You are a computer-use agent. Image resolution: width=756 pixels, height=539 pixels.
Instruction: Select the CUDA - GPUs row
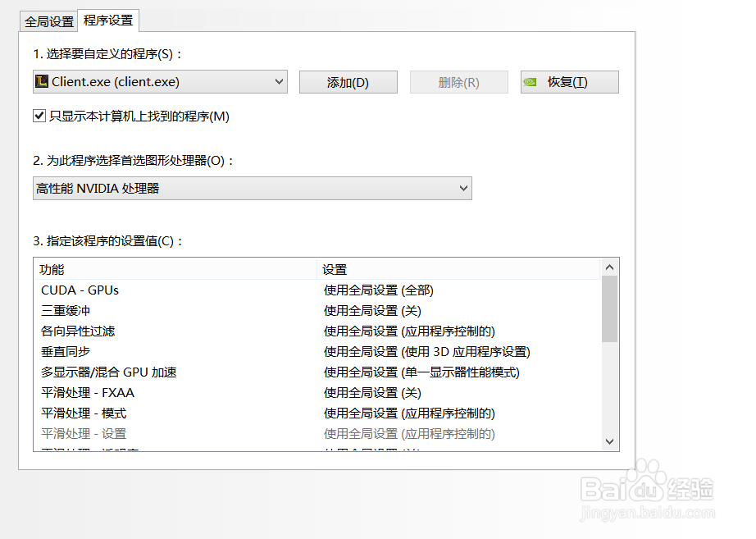click(317, 290)
